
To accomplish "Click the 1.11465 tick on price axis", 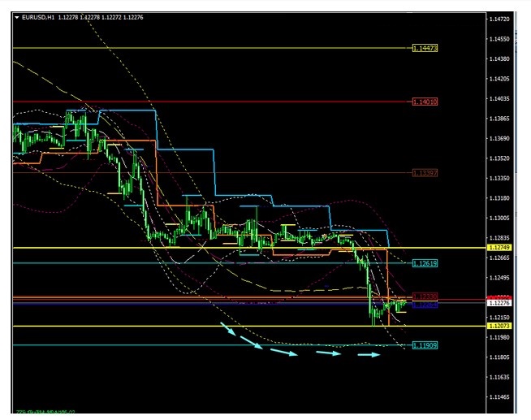I will coord(499,397).
